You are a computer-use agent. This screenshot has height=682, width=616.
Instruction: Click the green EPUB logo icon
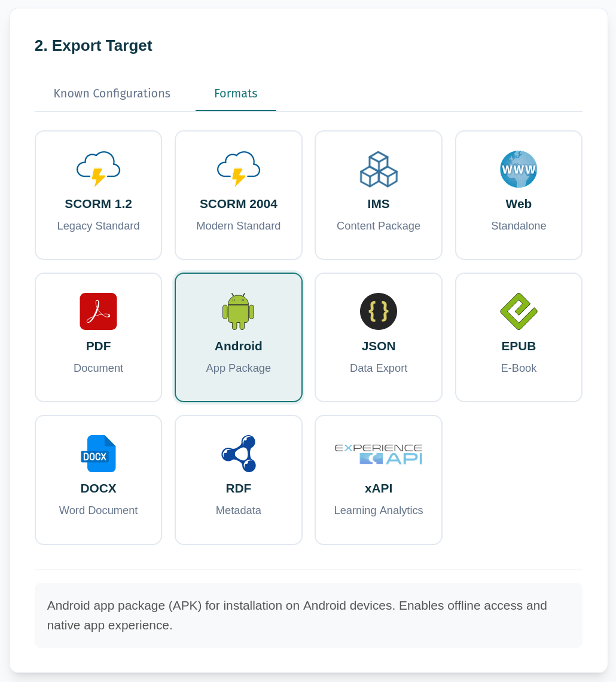(x=518, y=311)
